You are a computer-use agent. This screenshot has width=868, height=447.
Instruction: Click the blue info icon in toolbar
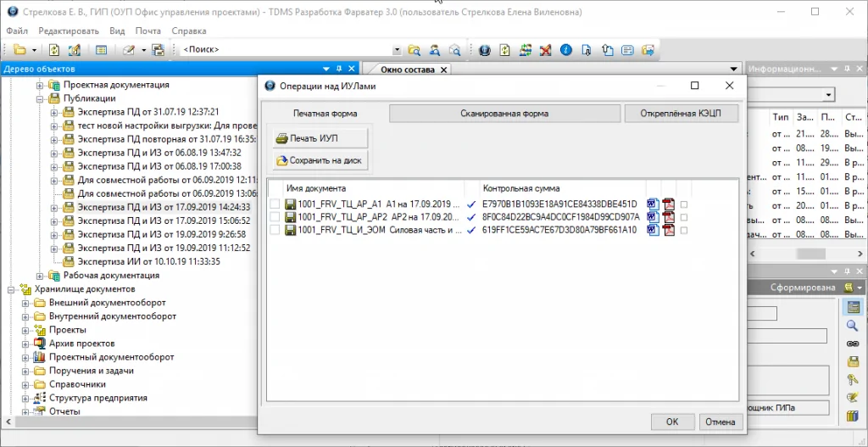pyautogui.click(x=565, y=50)
